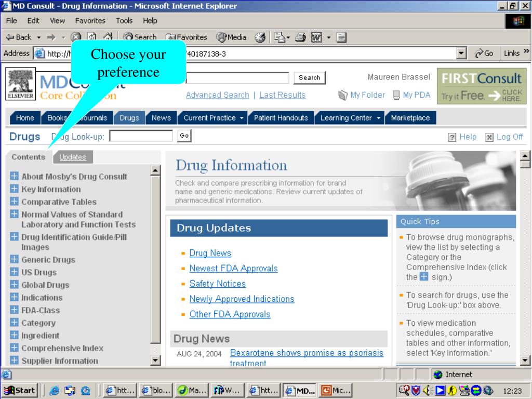Expand Generic Drugs section
The image size is (532, 399).
[14, 259]
